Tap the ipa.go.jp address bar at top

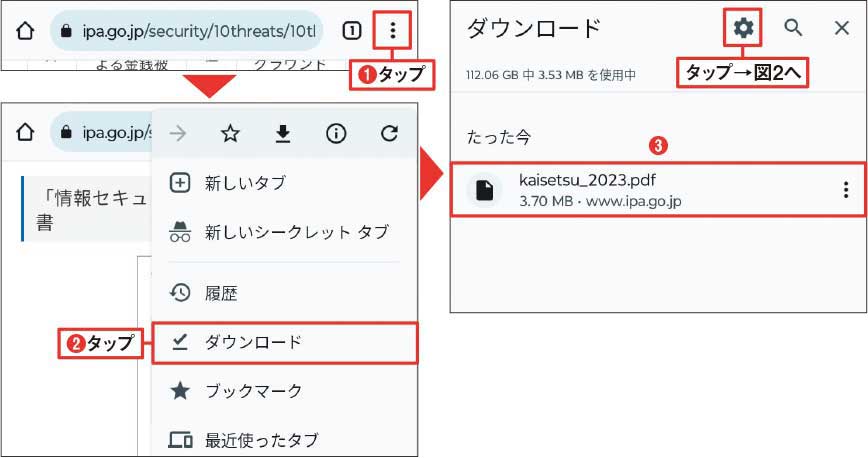[186, 31]
